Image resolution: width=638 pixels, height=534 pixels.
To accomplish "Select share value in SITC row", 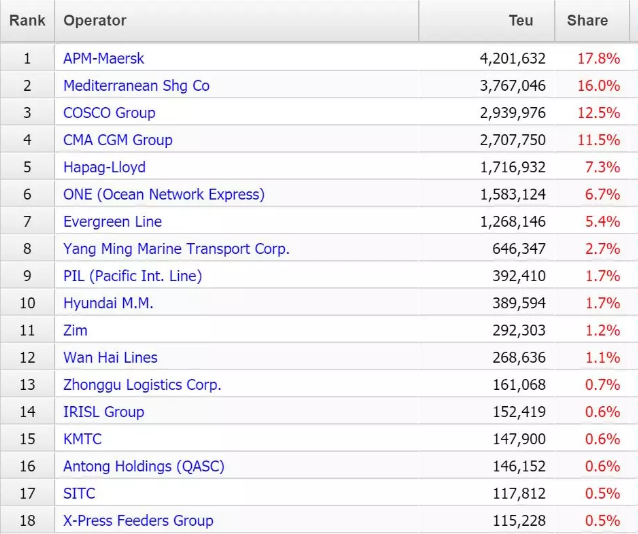I will point(603,493).
